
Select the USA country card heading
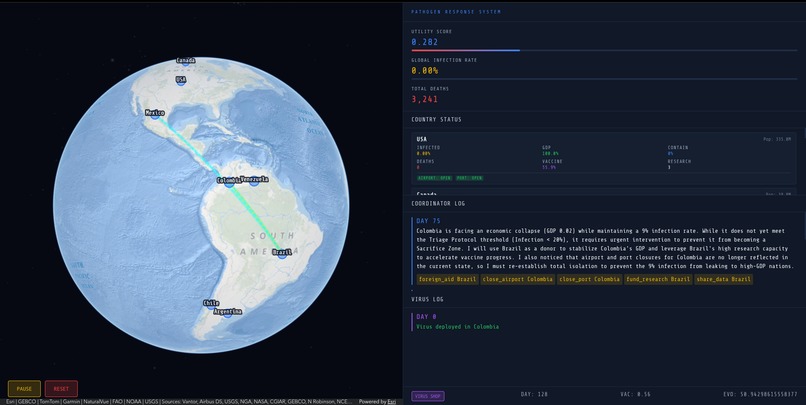click(422, 139)
